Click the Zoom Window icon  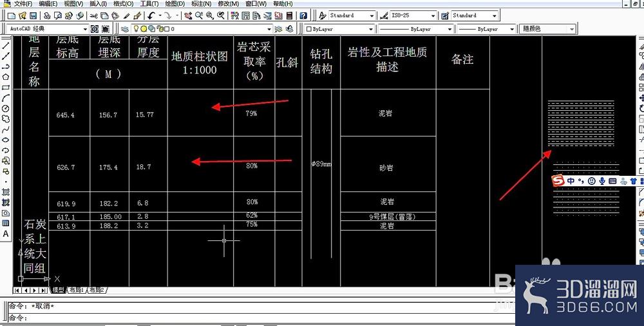pos(210,15)
